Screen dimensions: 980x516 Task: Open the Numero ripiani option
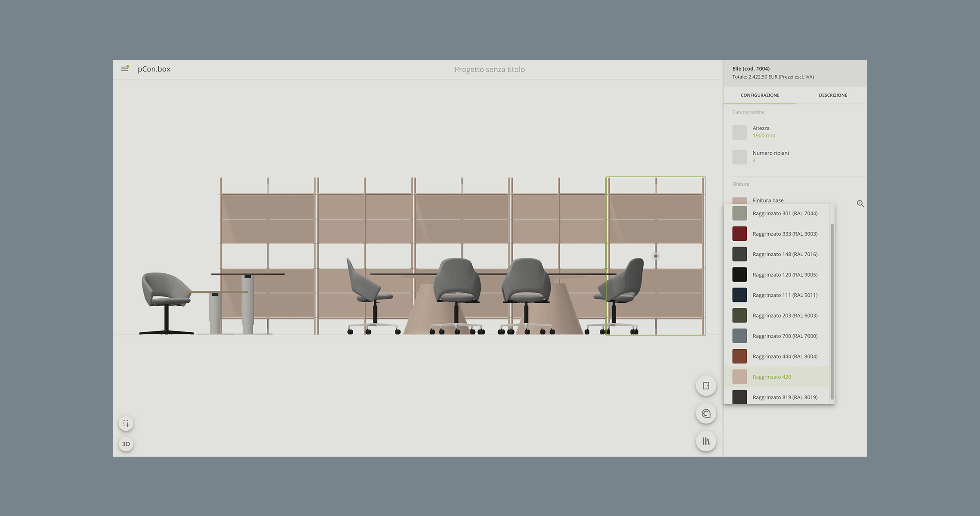pos(770,157)
